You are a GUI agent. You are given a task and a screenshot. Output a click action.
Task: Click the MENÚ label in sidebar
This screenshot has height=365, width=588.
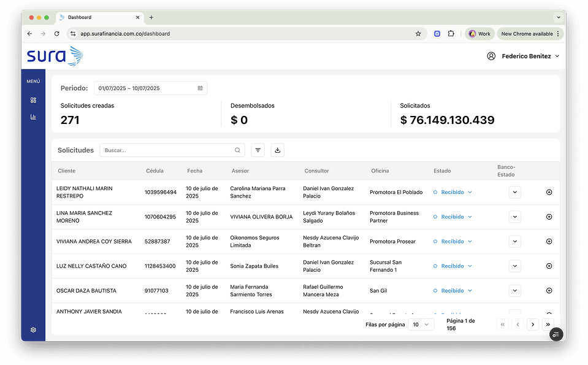pos(33,81)
